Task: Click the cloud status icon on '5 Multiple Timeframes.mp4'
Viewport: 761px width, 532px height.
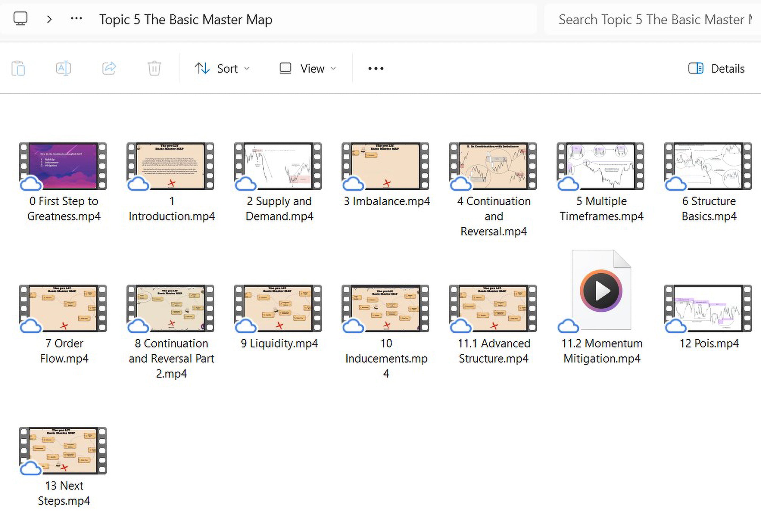Action: click(569, 184)
